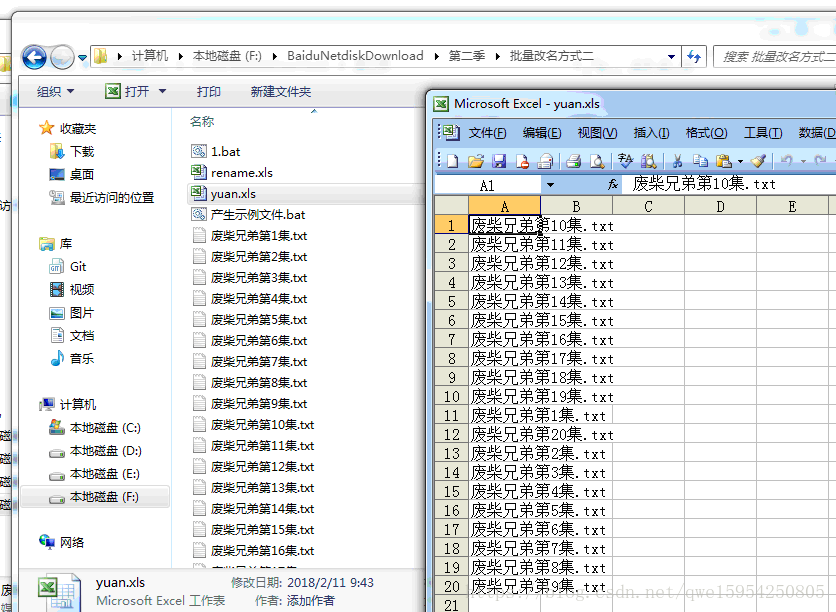Screen dimensions: 836x612
Task: Click the Open folder icon in Excel
Action: tap(473, 161)
